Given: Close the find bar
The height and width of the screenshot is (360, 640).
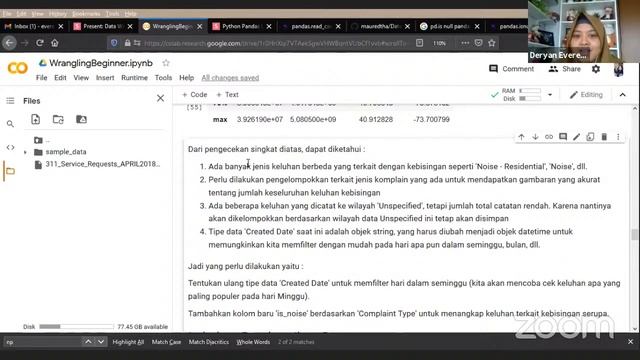Looking at the screenshot, I should click(x=631, y=342).
